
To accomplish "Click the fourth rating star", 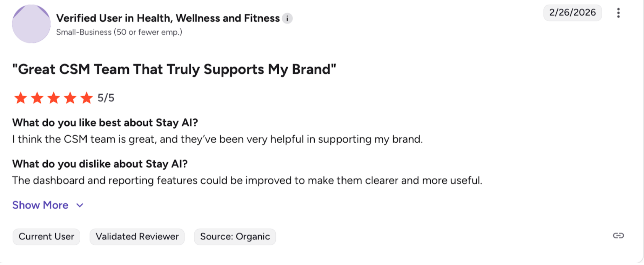I will click(x=70, y=98).
